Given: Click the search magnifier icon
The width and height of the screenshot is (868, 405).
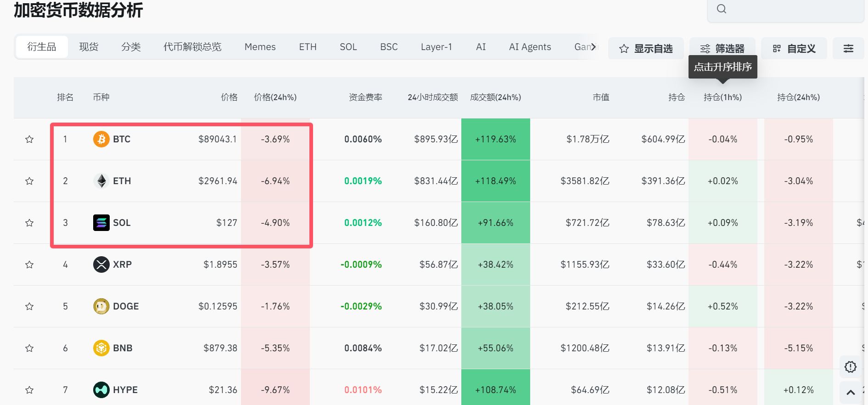Looking at the screenshot, I should click(x=722, y=9).
